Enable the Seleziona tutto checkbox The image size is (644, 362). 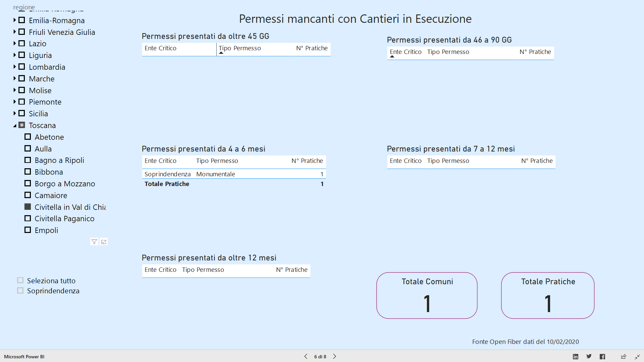20,281
